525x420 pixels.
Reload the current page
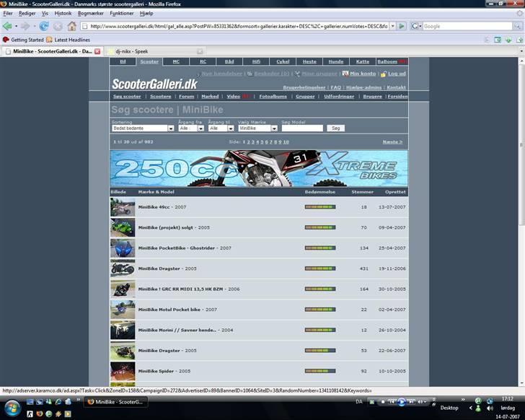44,26
